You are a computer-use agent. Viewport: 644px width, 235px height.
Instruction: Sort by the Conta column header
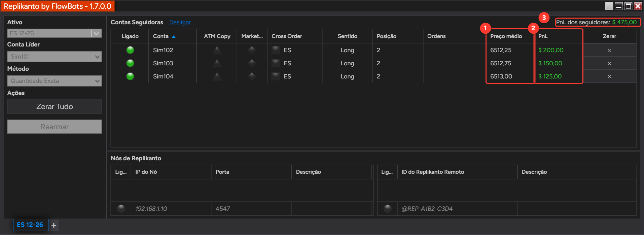click(173, 36)
